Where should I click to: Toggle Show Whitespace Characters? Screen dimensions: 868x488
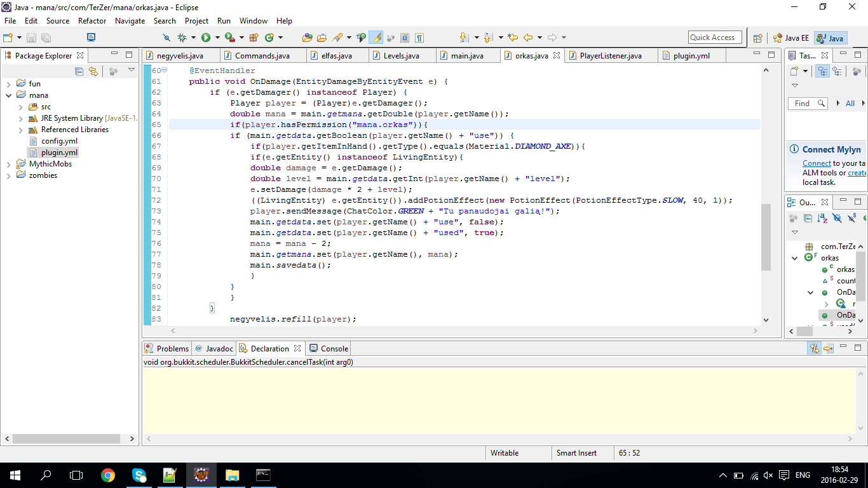(419, 37)
